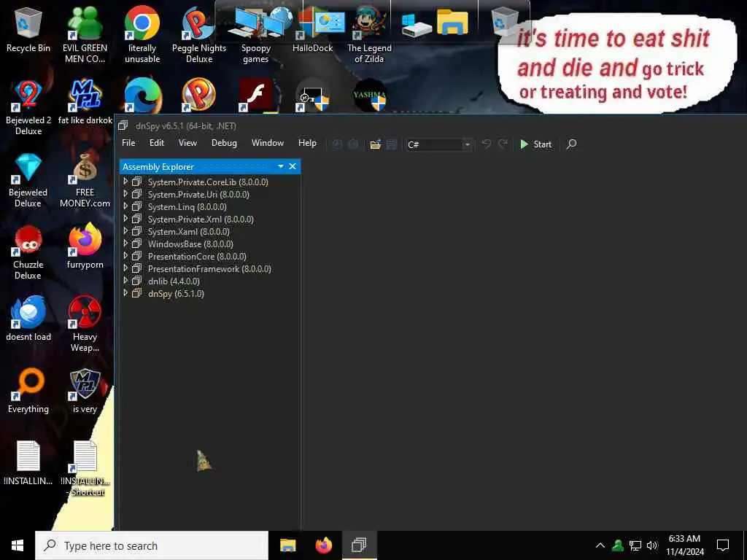The height and width of the screenshot is (560, 747).
Task: Select the Peggle Nights Deluxe desktop icon
Action: pos(199,34)
